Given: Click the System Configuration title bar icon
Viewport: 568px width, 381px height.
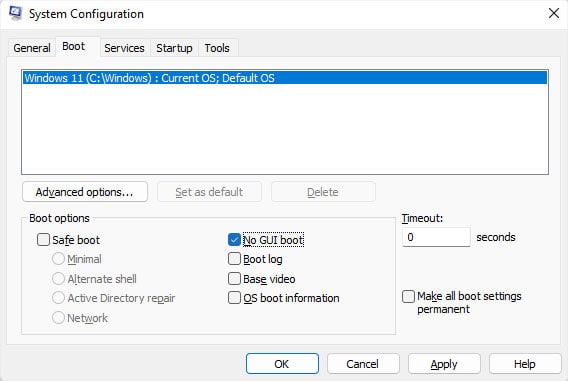Looking at the screenshot, I should (16, 13).
